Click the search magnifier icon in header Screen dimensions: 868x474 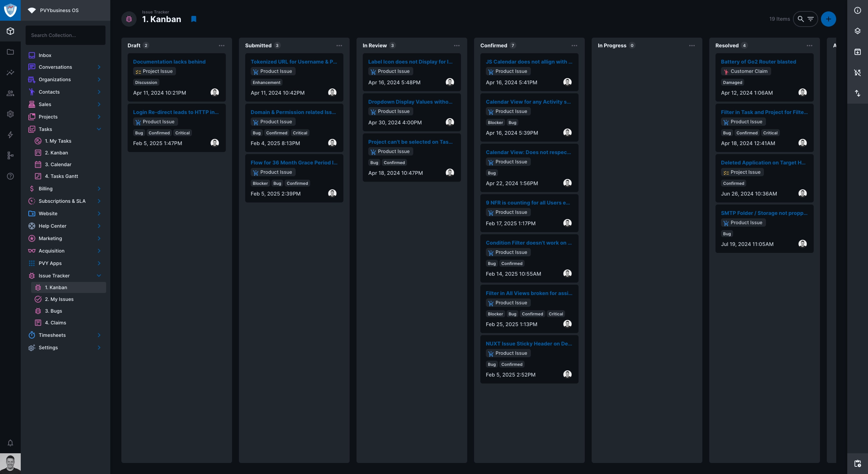(801, 19)
